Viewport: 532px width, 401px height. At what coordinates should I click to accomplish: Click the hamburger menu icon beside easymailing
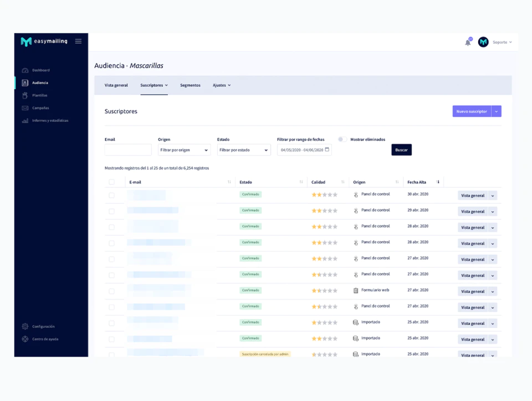click(x=78, y=42)
